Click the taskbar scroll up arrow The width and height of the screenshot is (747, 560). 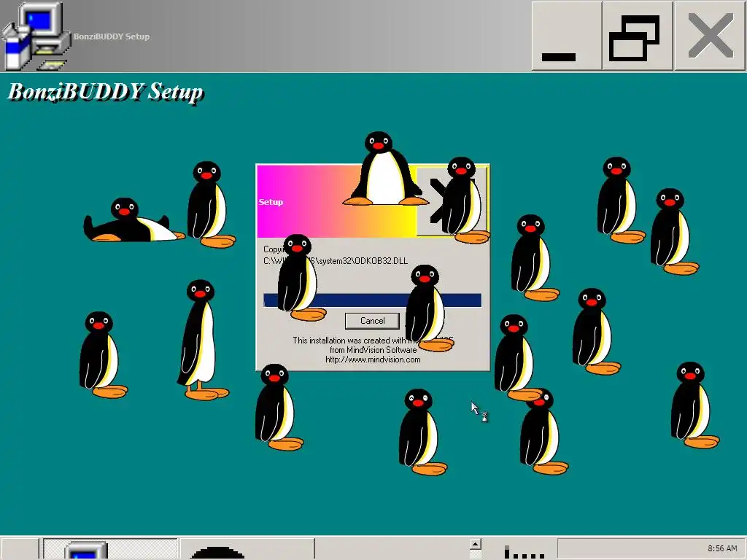tap(476, 544)
